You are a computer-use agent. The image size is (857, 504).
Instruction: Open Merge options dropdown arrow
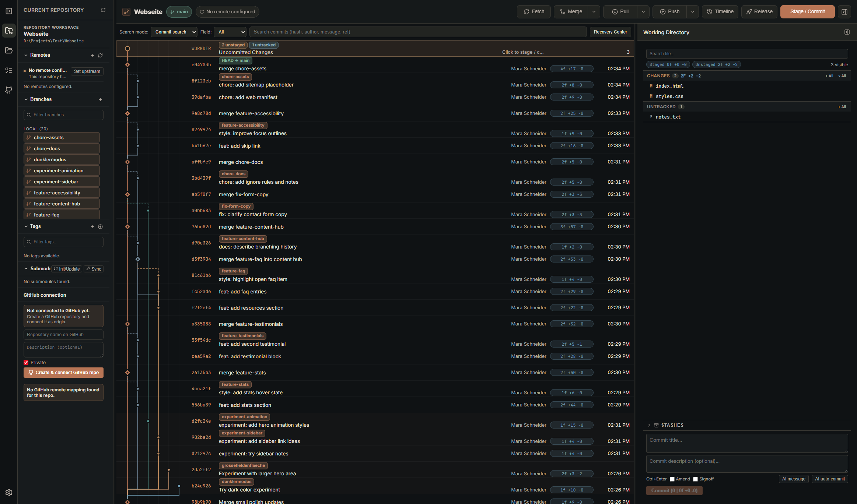coord(594,12)
